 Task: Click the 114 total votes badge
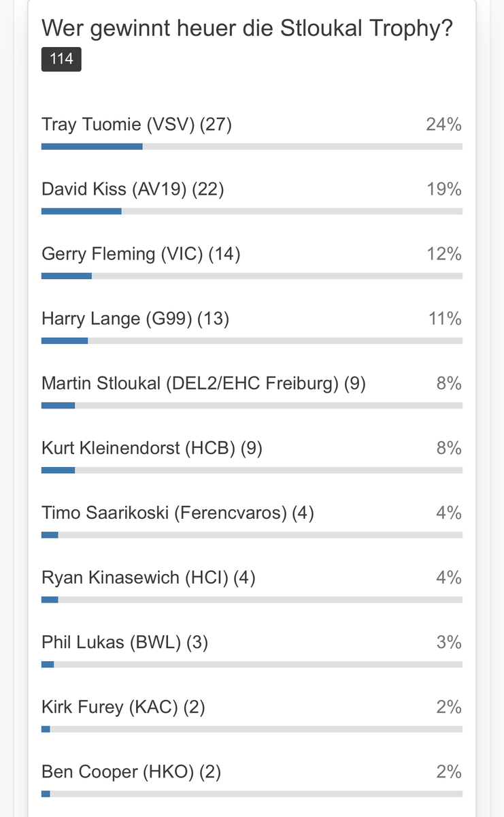[x=61, y=59]
